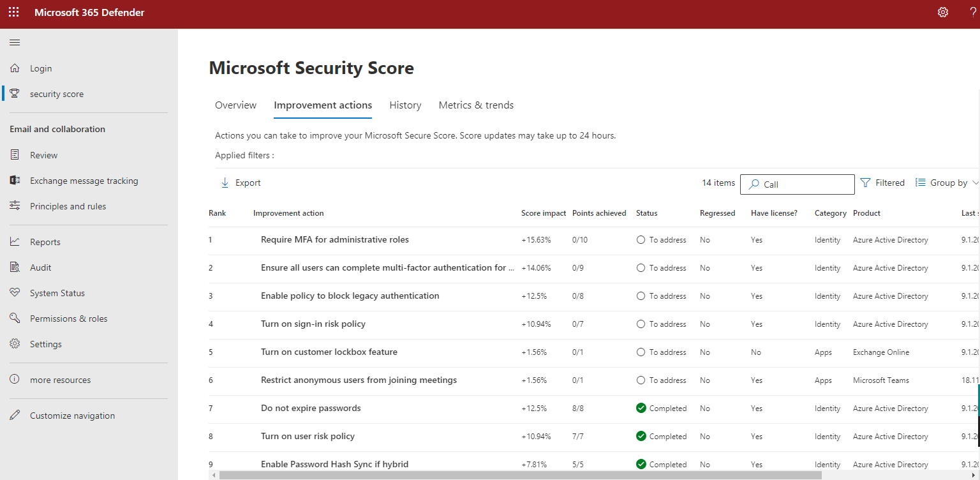Click the Microsoft Teams product cell

[x=881, y=380]
